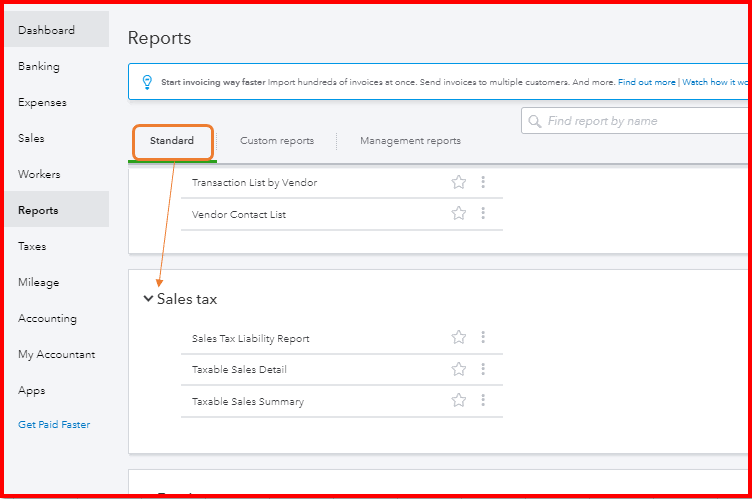Star the Vendor Contact List report
This screenshot has height=499, width=752.
pyautogui.click(x=458, y=213)
